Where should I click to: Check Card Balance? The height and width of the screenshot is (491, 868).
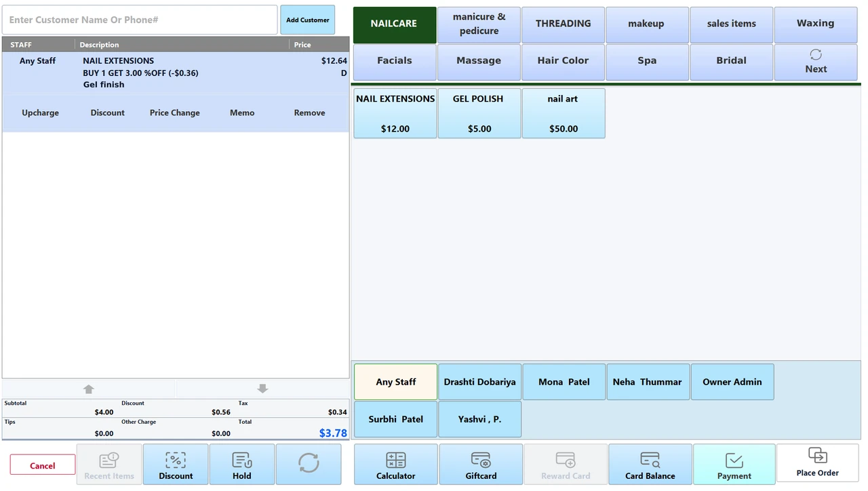pos(650,465)
